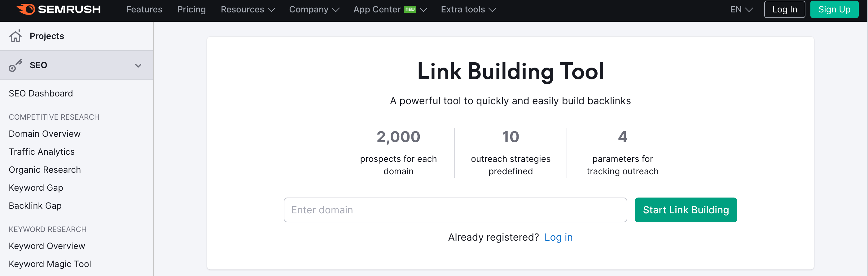Go to the Features page
The width and height of the screenshot is (868, 276).
[x=144, y=9]
